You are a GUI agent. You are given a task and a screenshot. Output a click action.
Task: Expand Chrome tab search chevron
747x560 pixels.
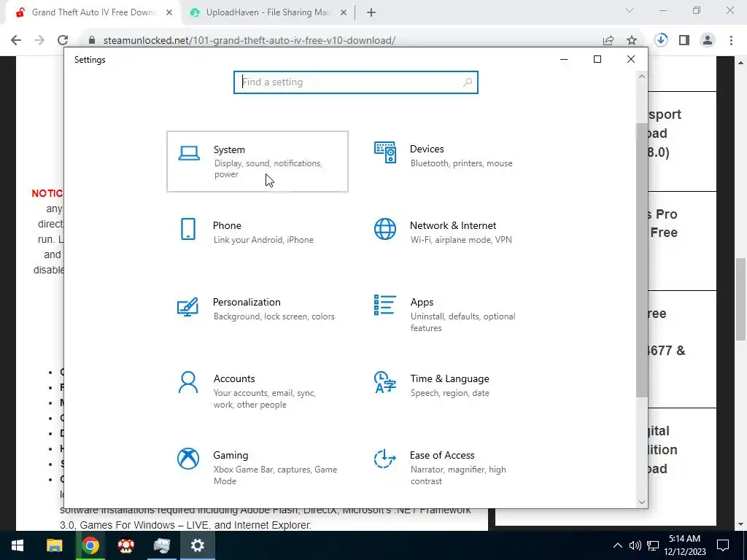pos(630,10)
